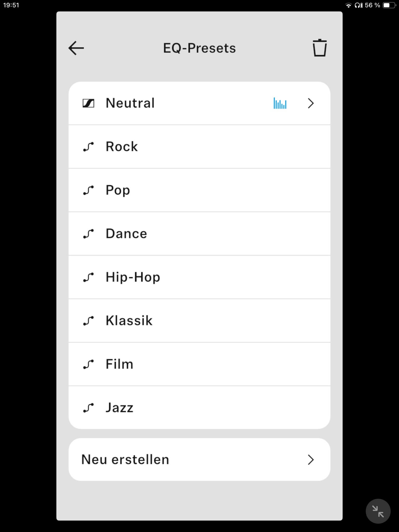The height and width of the screenshot is (532, 399).
Task: Switch to the Dance preset
Action: [x=126, y=234]
